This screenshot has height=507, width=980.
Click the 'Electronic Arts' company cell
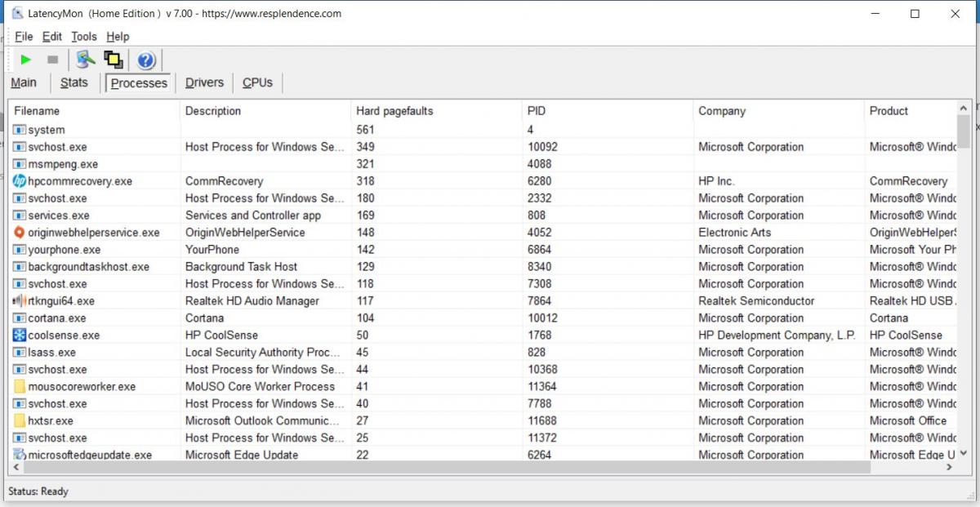pyautogui.click(x=734, y=233)
